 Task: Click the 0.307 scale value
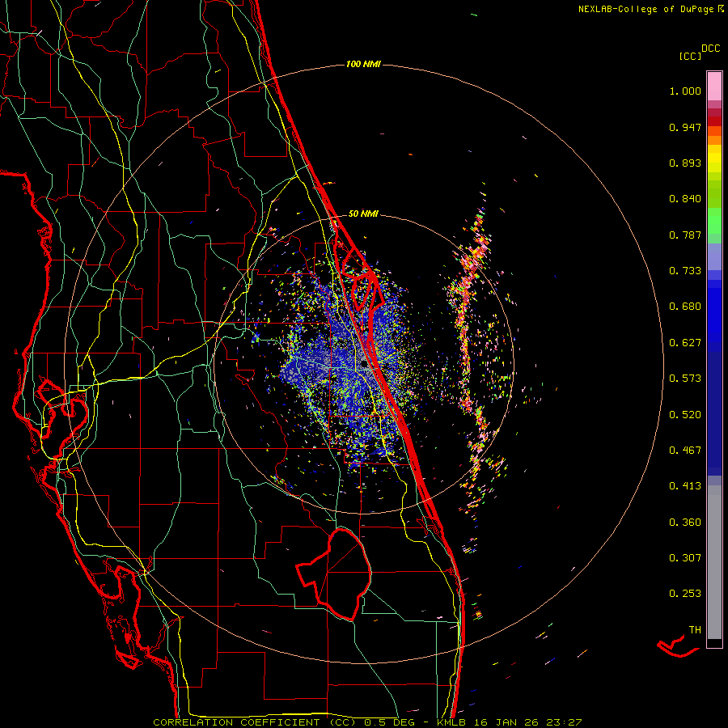click(685, 557)
